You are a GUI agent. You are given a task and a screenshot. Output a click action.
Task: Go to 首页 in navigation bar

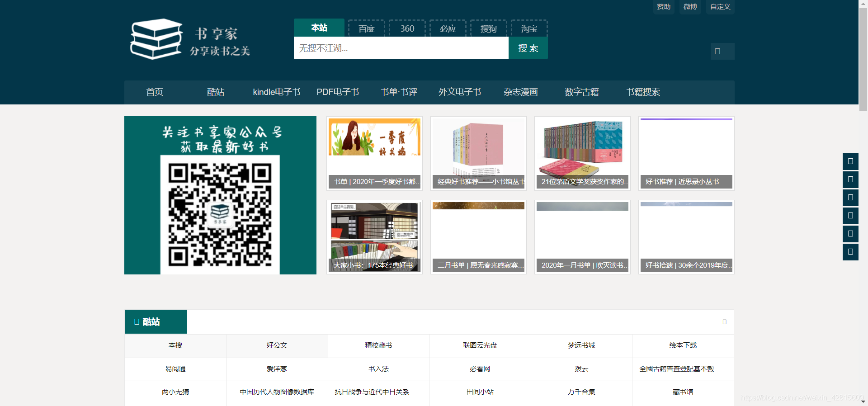(x=155, y=92)
